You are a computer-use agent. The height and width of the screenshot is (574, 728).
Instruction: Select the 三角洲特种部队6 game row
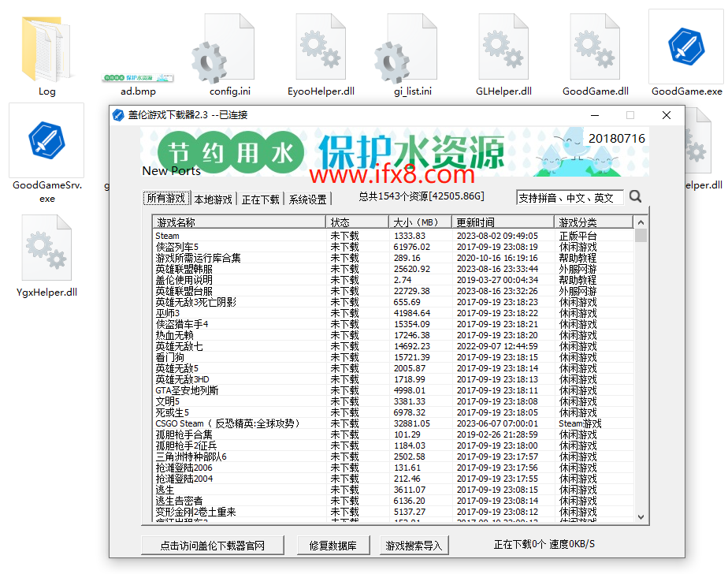click(x=393, y=457)
